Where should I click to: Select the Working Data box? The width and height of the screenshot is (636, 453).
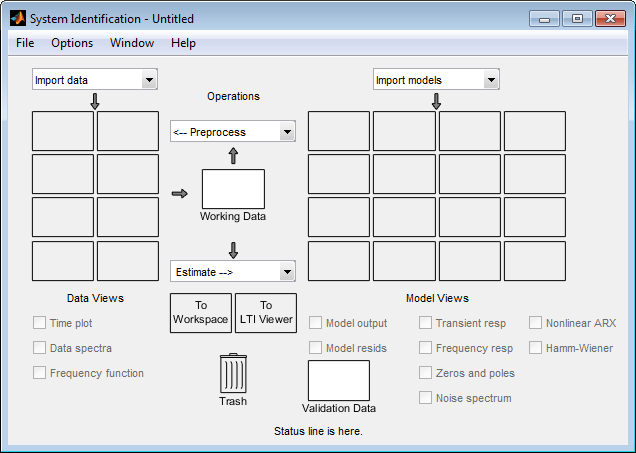[x=233, y=189]
